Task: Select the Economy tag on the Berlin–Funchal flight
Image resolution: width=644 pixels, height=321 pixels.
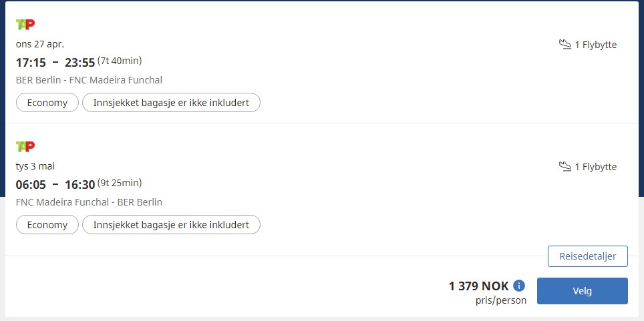Action: pos(47,103)
